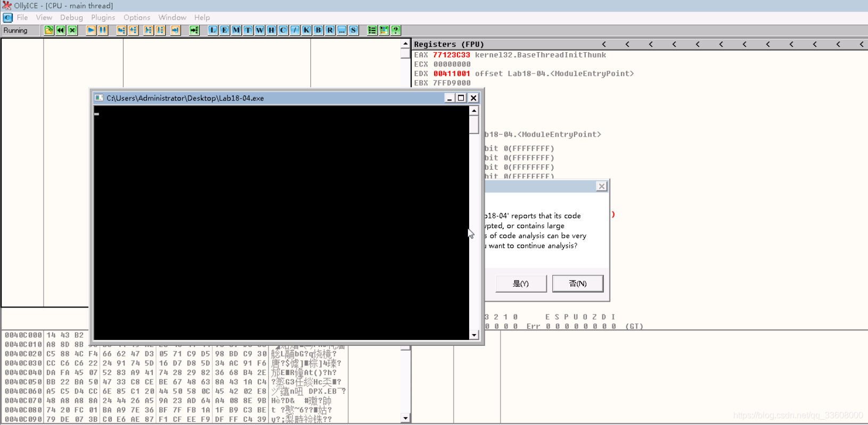
Task: Click the Go to address icon
Action: (194, 30)
